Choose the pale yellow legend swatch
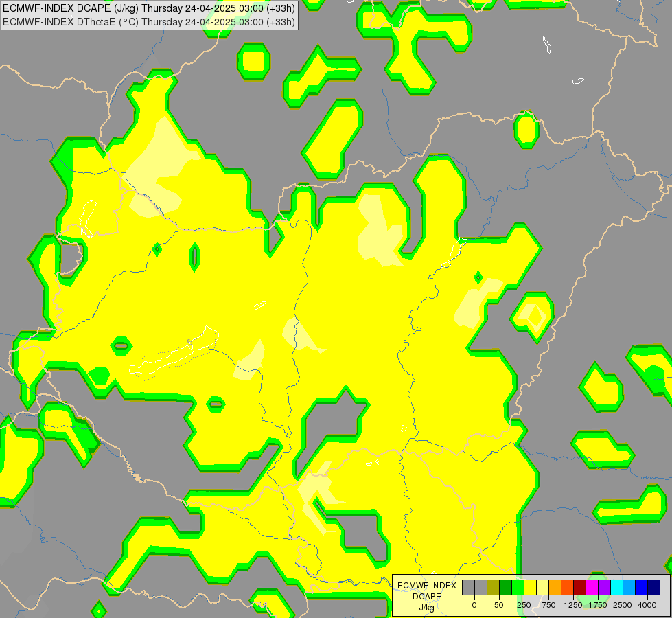The height and width of the screenshot is (618, 672). click(x=542, y=588)
